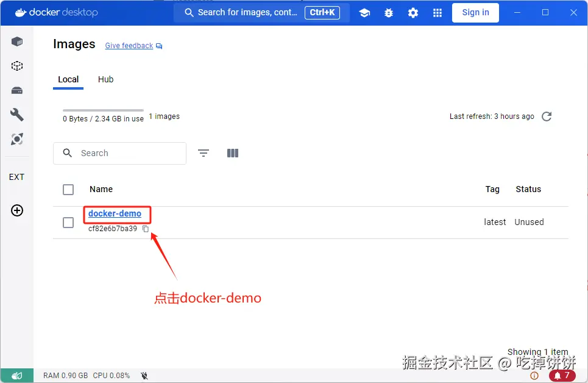588x383 pixels.
Task: Click the CPU 0.08% status
Action: 112,376
